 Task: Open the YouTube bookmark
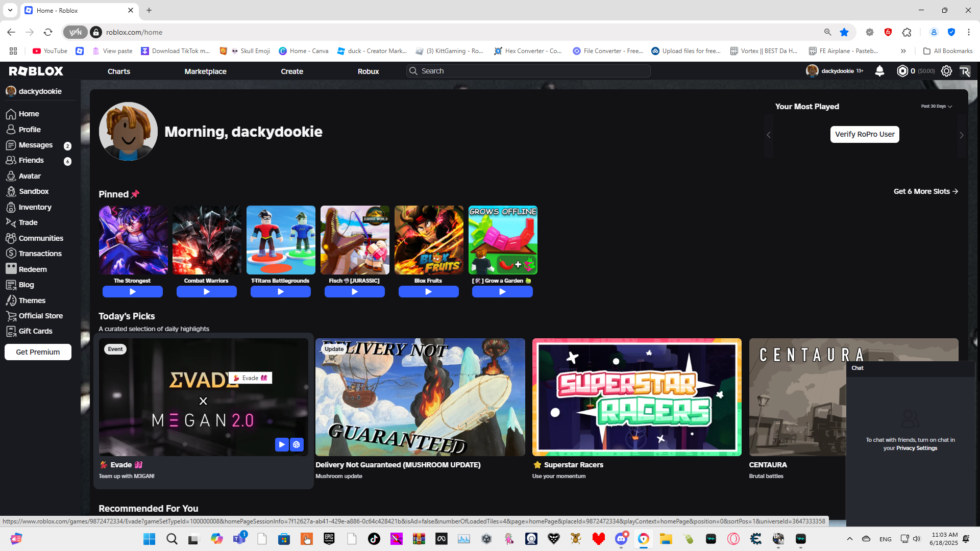click(50, 51)
